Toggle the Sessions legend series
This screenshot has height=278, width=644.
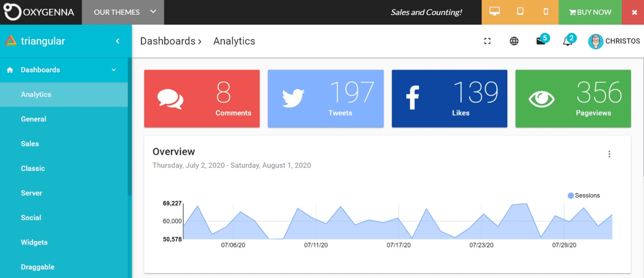(584, 196)
